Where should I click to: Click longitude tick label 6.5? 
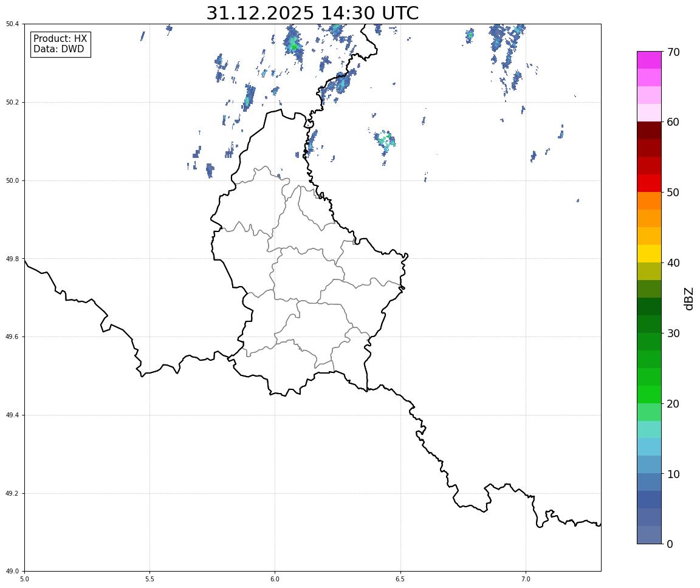[x=400, y=579]
